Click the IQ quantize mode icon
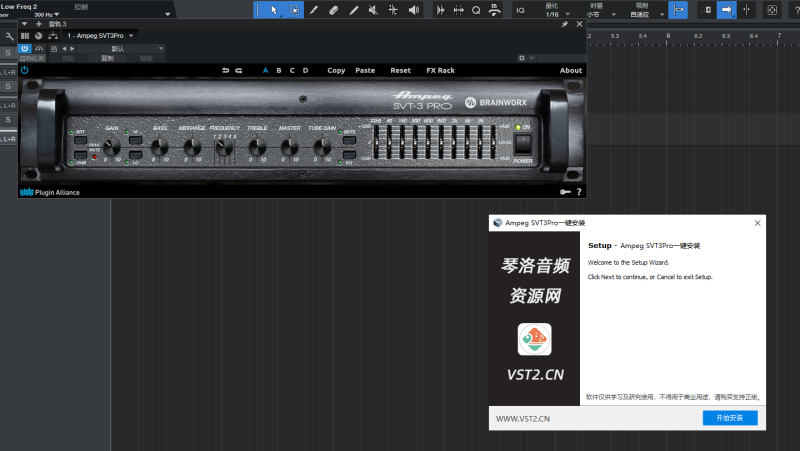 520,10
